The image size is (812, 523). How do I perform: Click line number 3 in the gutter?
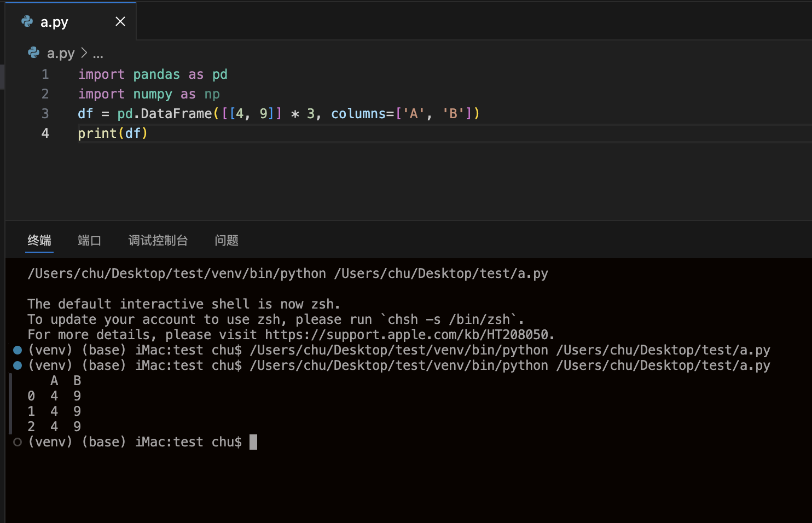tap(45, 114)
